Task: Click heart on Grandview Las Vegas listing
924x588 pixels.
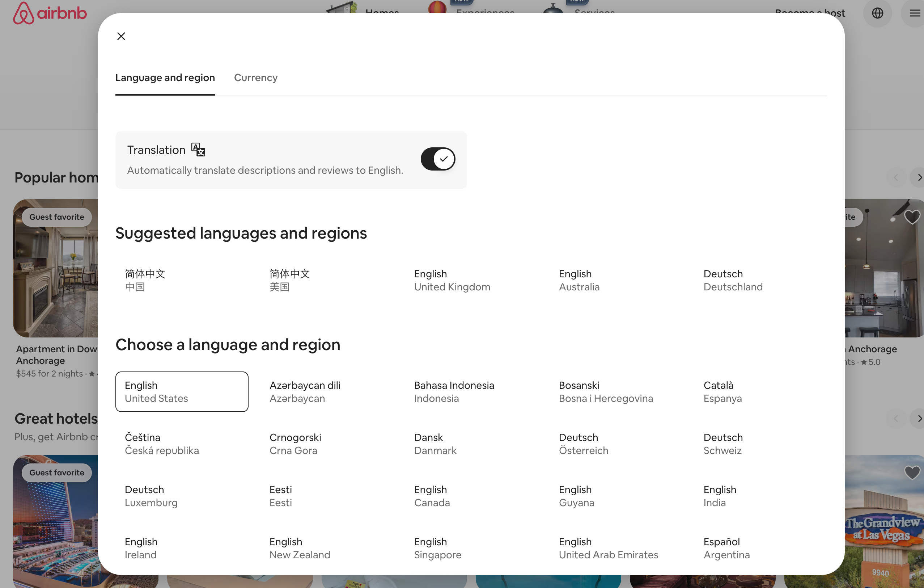Action: click(912, 472)
